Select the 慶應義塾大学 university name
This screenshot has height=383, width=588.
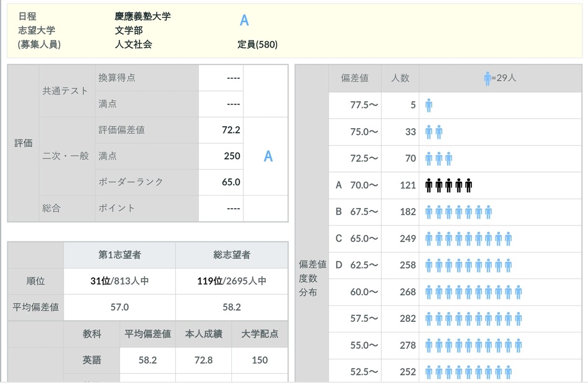click(143, 16)
